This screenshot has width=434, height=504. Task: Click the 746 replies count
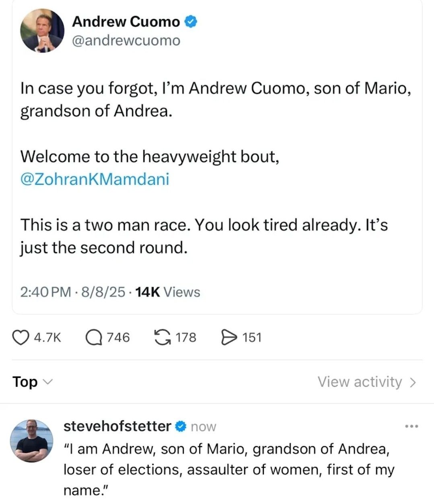pos(118,337)
